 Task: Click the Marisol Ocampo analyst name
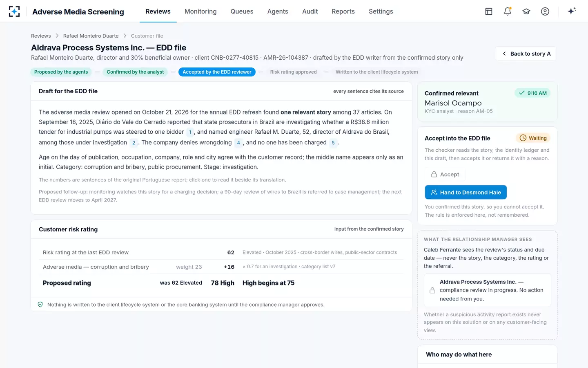click(x=453, y=103)
